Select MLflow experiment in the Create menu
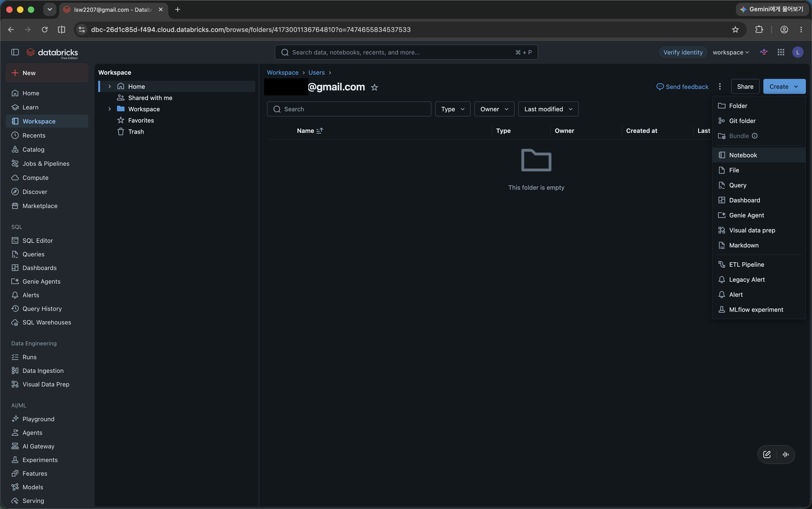 759,310
